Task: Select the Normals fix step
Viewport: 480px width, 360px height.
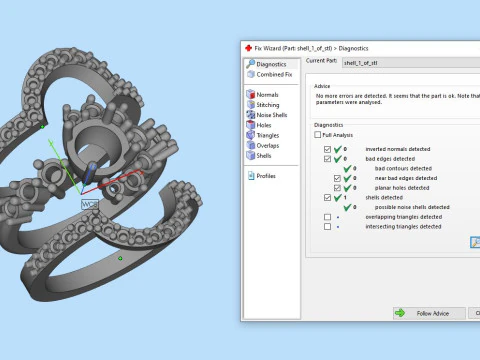Action: pyautogui.click(x=262, y=95)
